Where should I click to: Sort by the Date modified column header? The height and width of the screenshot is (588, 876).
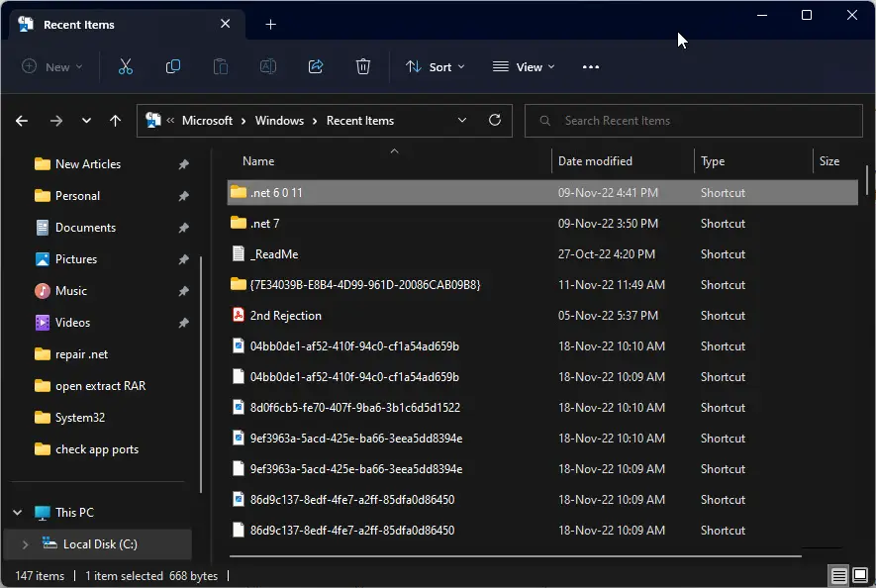tap(595, 161)
